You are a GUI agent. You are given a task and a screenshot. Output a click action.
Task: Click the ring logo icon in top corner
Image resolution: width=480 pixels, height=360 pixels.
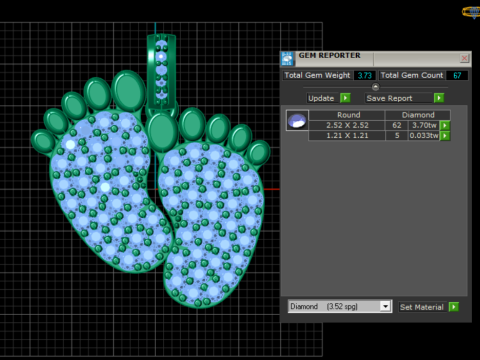coord(471,12)
